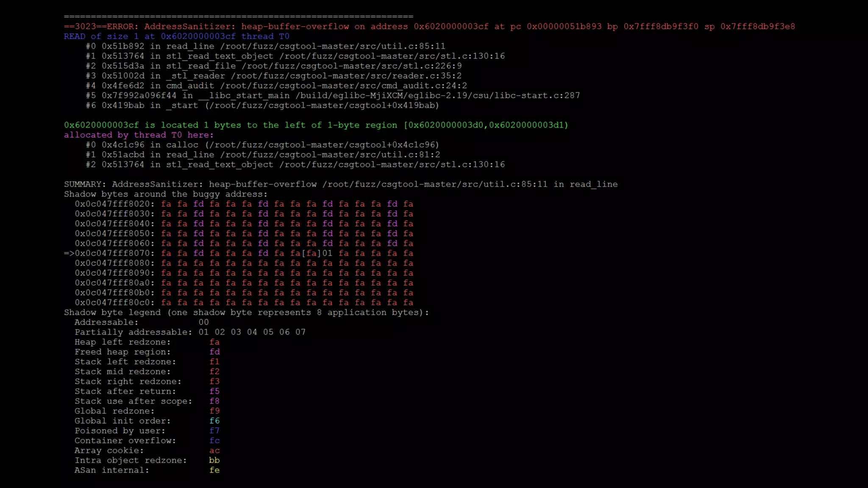
Task: Click the blue 'READ of size 1' line
Action: click(x=176, y=36)
